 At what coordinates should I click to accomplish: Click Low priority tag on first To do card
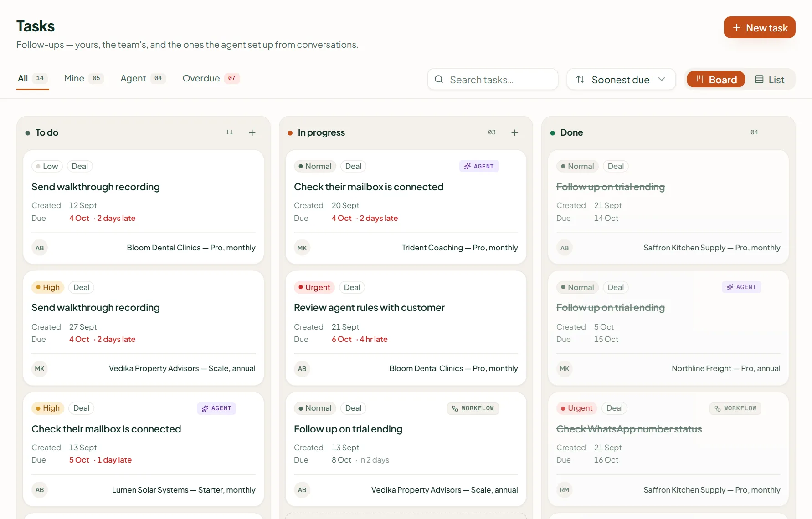pyautogui.click(x=47, y=166)
